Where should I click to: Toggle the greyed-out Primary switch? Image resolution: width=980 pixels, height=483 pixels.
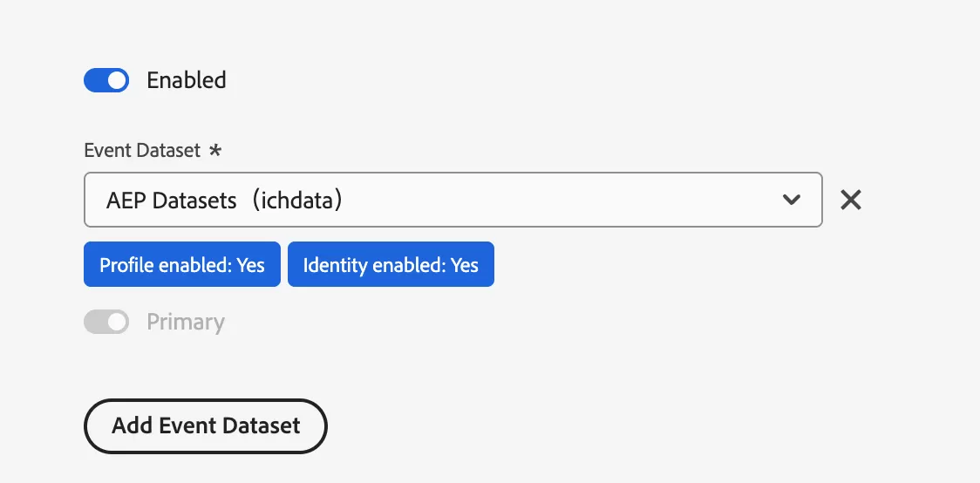pos(106,323)
